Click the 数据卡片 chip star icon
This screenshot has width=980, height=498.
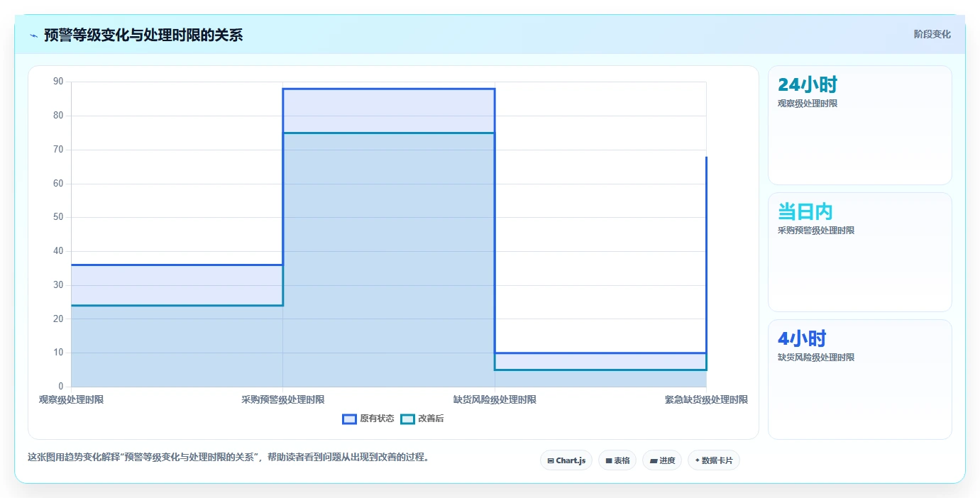[697, 460]
